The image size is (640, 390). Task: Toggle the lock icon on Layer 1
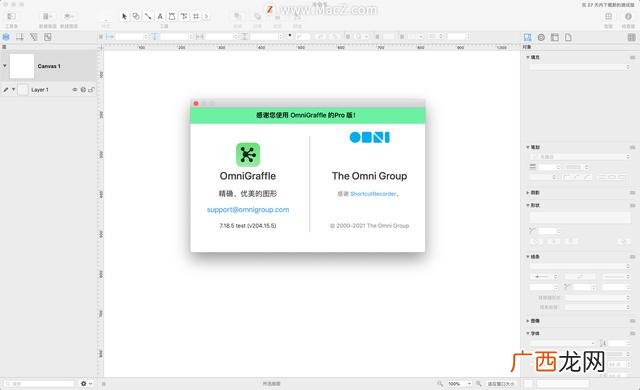(91, 90)
